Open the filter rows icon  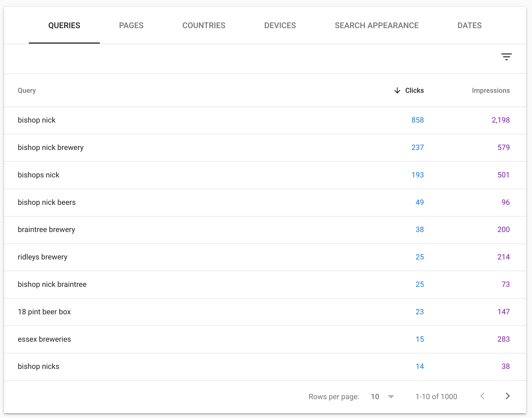coord(506,57)
